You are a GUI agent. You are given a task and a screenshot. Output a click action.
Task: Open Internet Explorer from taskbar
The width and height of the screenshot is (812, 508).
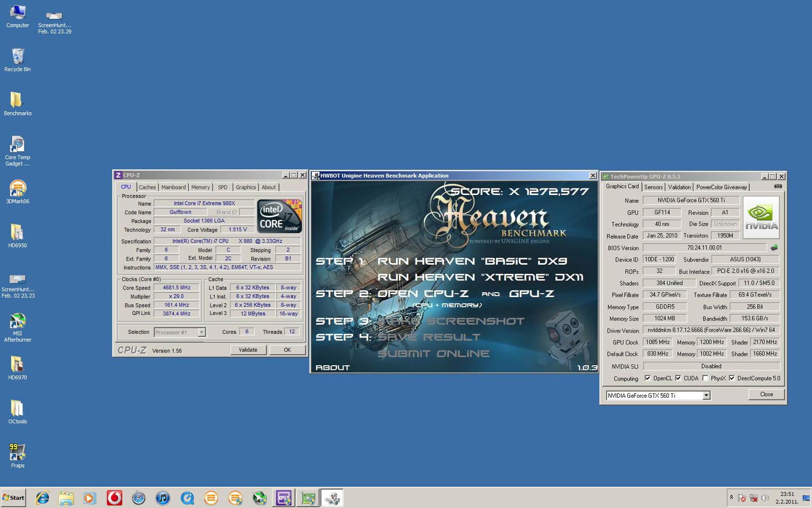click(42, 498)
